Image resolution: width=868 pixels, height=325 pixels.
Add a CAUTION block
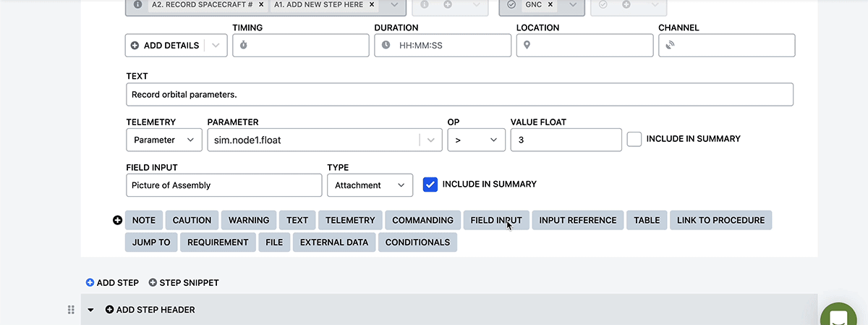click(x=192, y=220)
